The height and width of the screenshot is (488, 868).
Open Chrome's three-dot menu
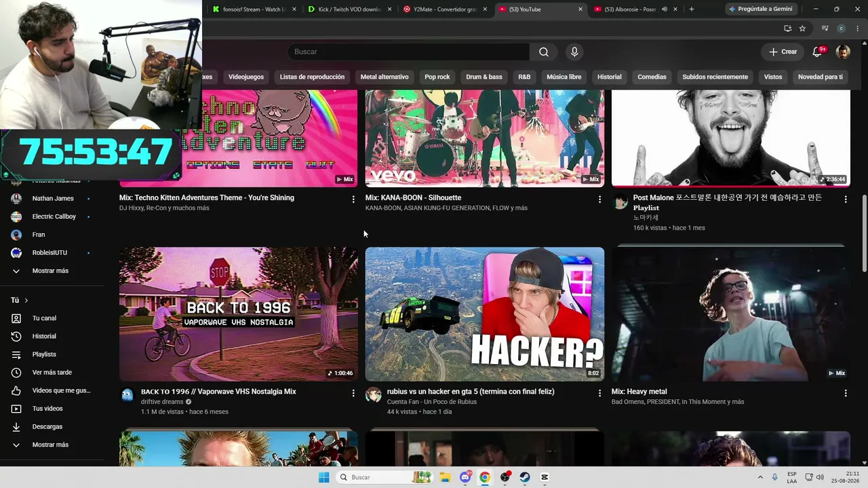coord(856,28)
